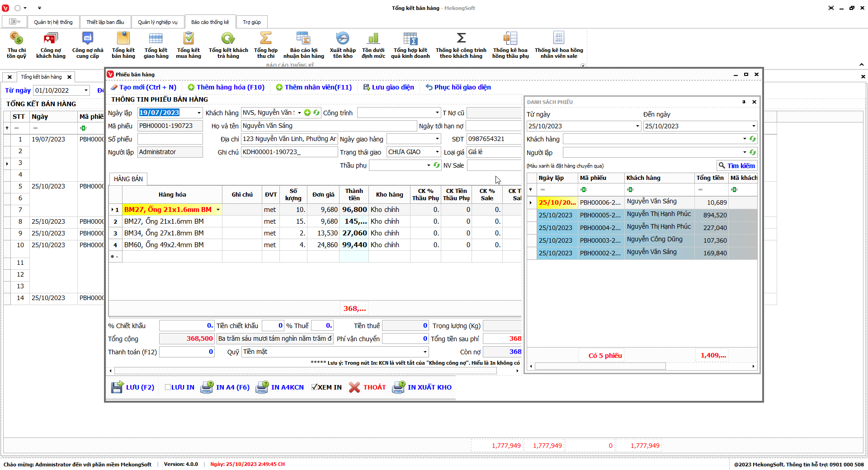Click the Số phiếu input field
The image size is (868, 470).
170,139
